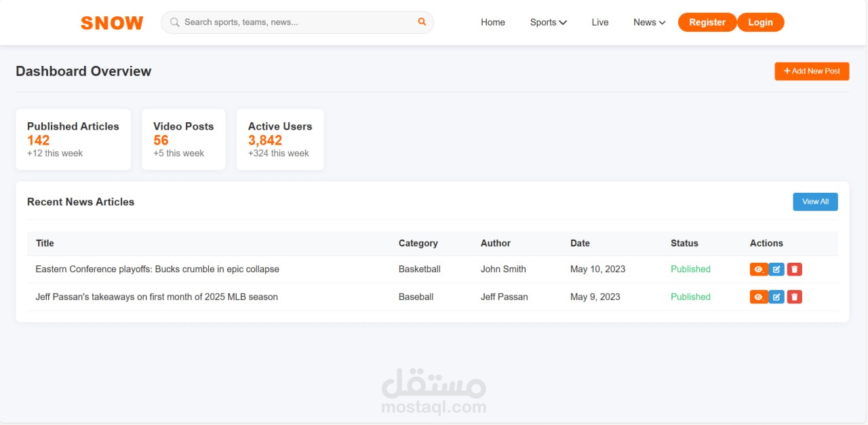
Task: Click the Date column header
Action: coord(580,243)
